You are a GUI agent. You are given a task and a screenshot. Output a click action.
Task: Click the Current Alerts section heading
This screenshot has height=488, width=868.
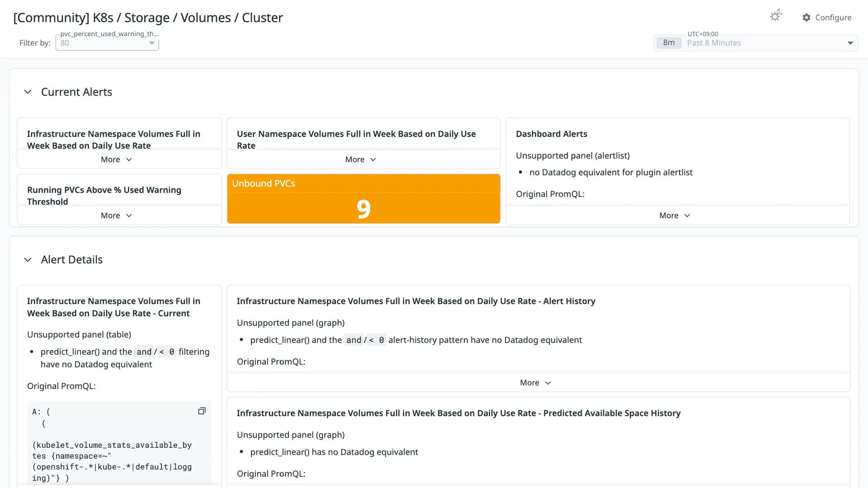pos(76,92)
